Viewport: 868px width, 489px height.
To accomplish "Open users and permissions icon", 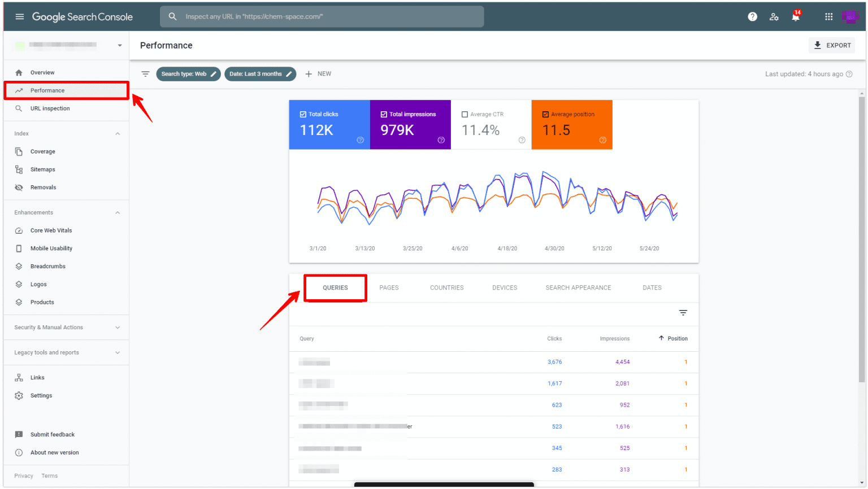I will click(x=774, y=16).
